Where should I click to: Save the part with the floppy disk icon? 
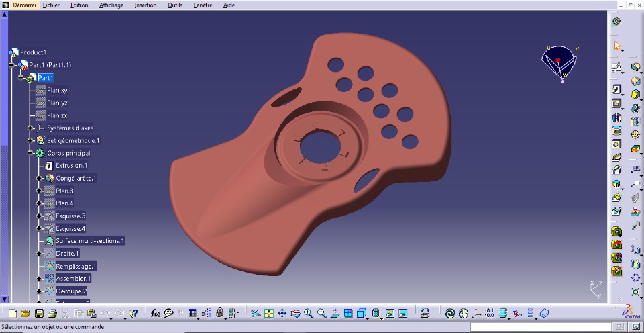(x=39, y=314)
